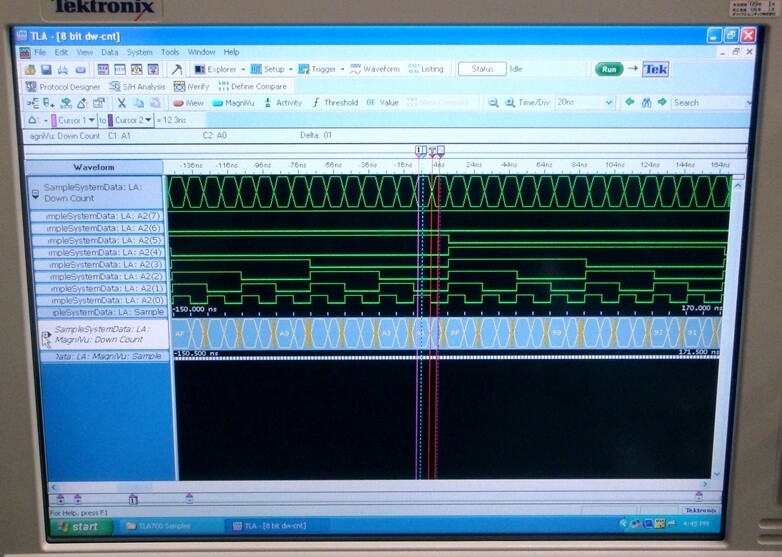Click the add marker/cursor icon with plus
782x557 pixels.
pyautogui.click(x=49, y=103)
